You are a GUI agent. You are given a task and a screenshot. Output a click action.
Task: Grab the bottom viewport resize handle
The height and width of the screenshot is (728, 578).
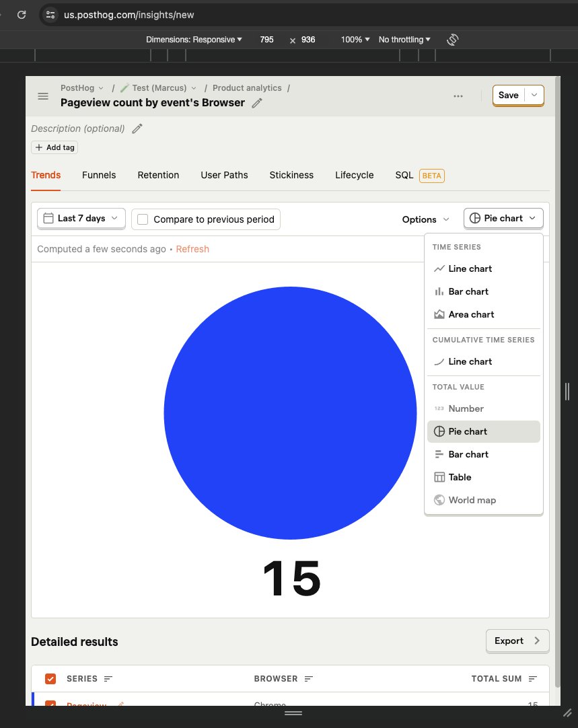[x=293, y=713]
